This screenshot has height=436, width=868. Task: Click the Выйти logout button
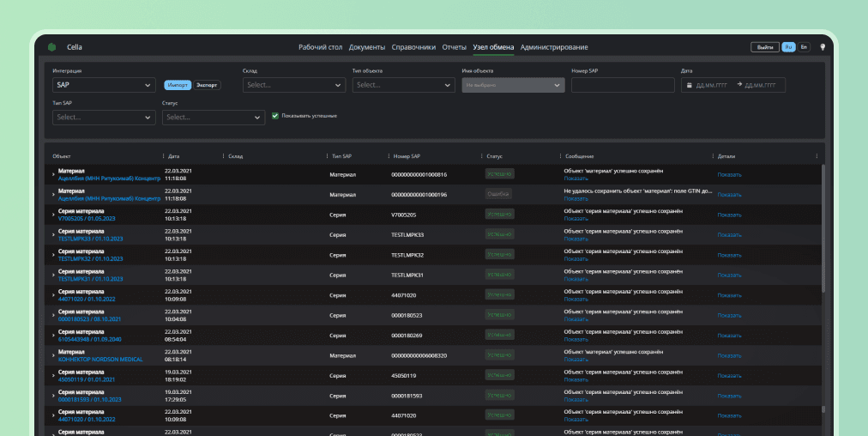pos(765,47)
